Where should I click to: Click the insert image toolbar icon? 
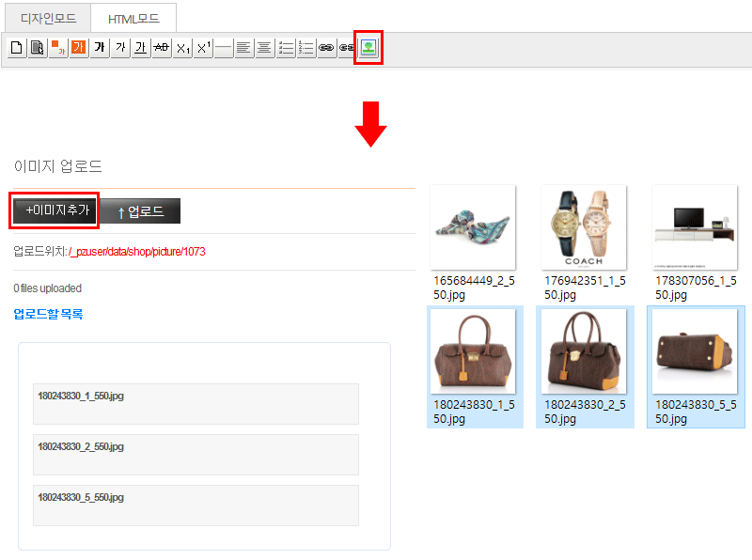tap(368, 48)
